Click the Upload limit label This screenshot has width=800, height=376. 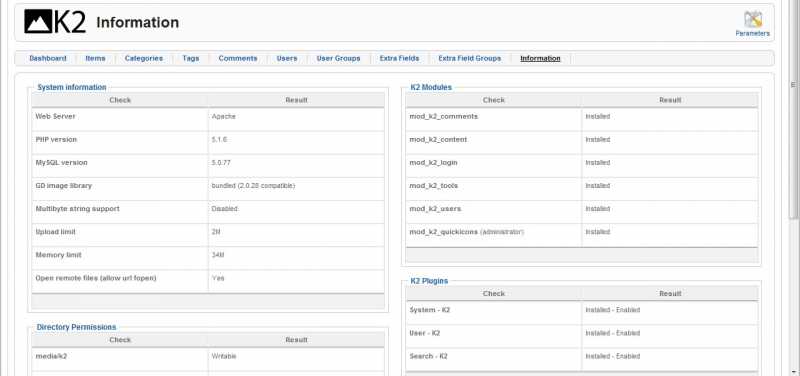coord(56,232)
